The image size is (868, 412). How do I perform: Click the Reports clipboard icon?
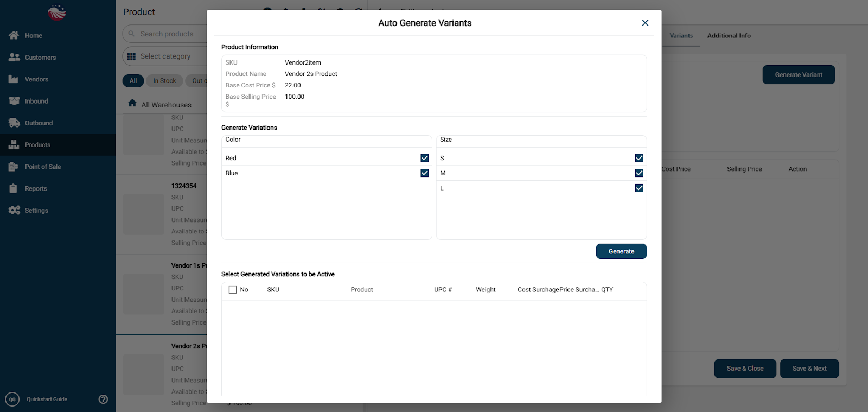click(x=14, y=188)
